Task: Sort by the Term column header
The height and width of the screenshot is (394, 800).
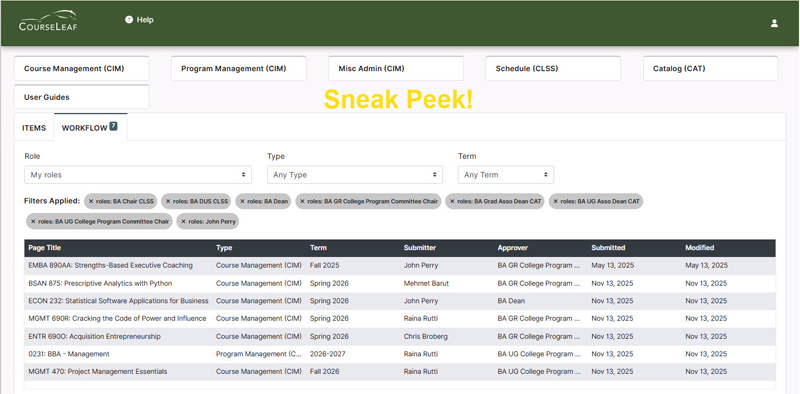Action: (x=318, y=248)
